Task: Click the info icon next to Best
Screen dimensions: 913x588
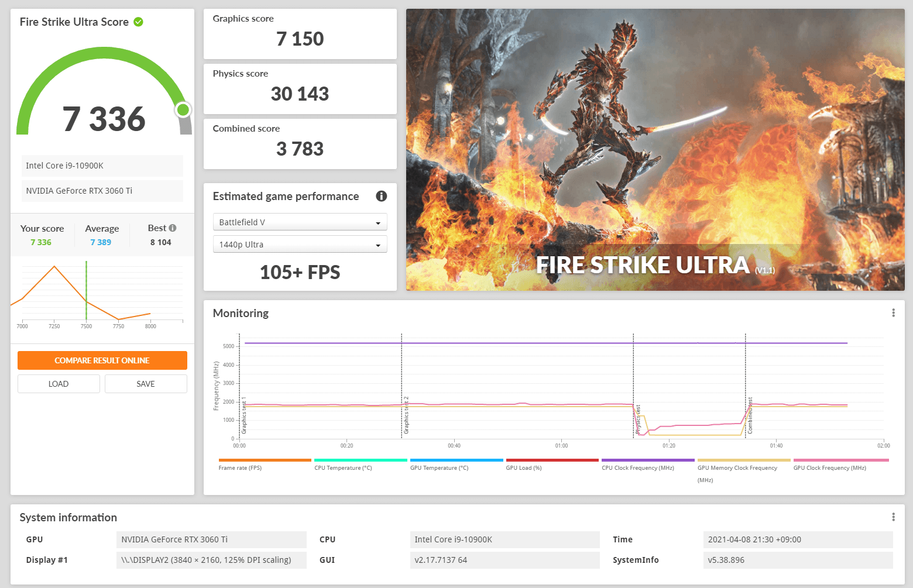Action: (173, 228)
